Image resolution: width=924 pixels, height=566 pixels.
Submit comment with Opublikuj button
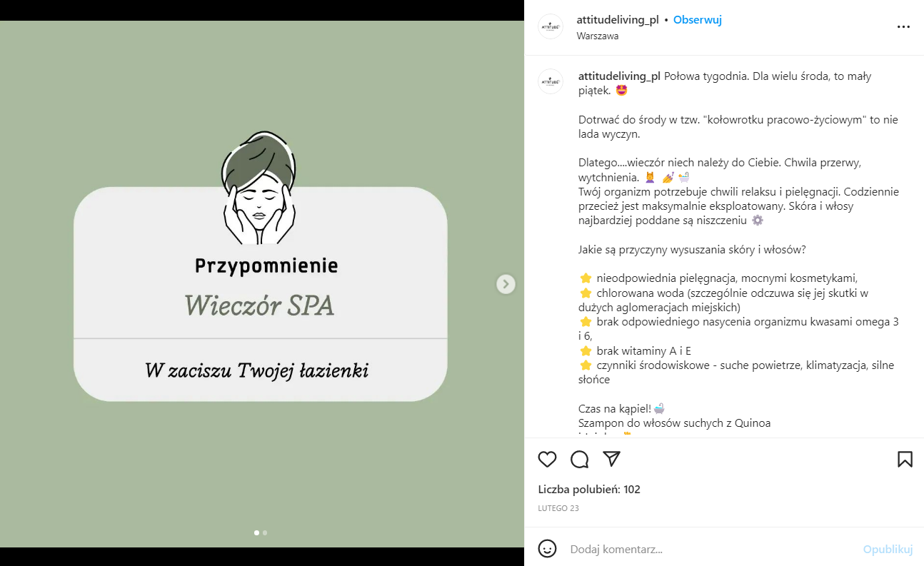[x=888, y=549]
